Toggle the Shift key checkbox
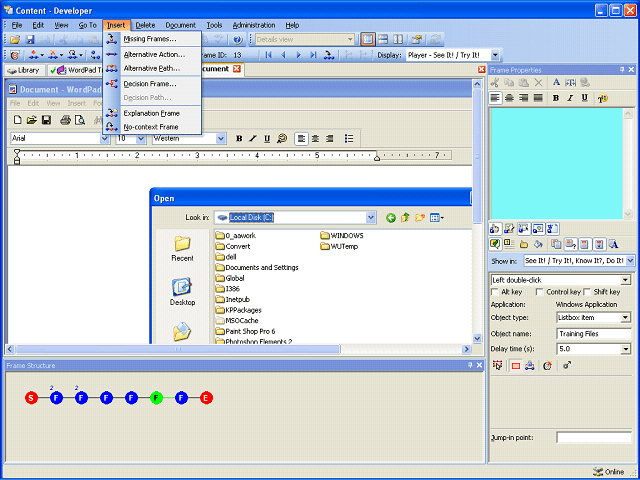The width and height of the screenshot is (640, 480). 587,292
